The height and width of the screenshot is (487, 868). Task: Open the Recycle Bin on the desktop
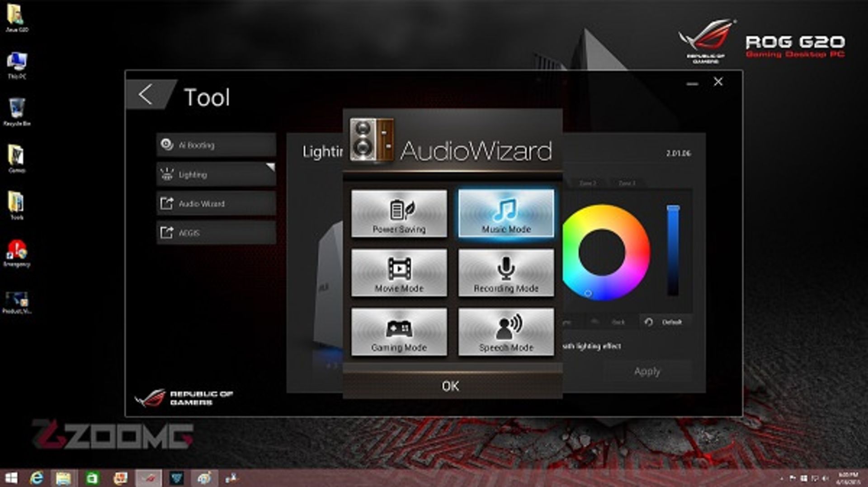(x=17, y=112)
